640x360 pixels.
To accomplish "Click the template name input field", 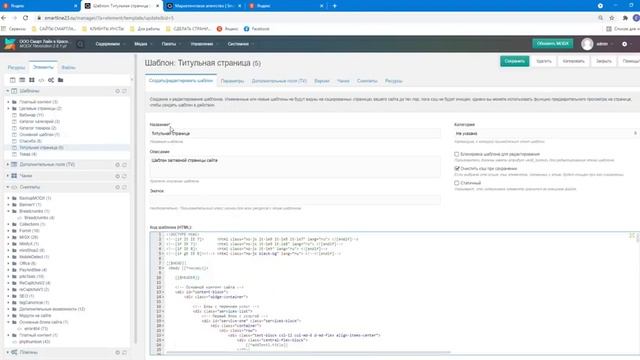I will (x=295, y=133).
